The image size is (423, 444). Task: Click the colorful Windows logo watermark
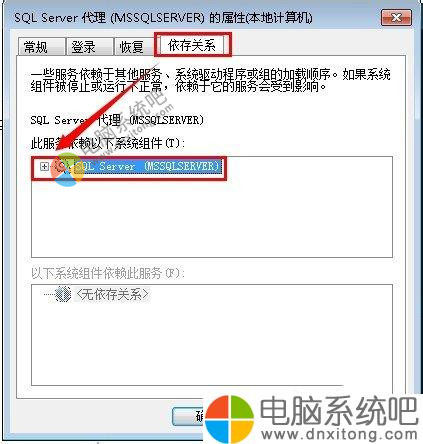[x=229, y=419]
